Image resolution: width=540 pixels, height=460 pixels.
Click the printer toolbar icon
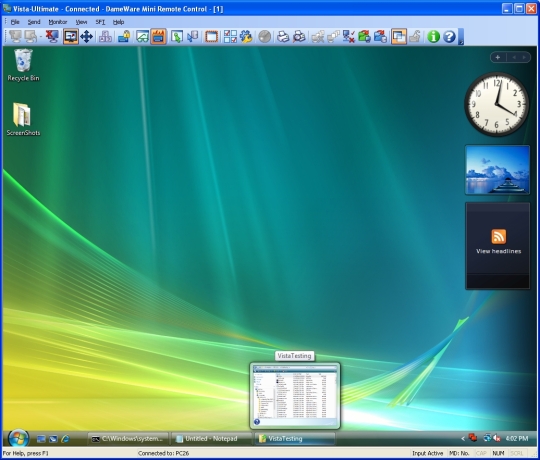pos(283,36)
